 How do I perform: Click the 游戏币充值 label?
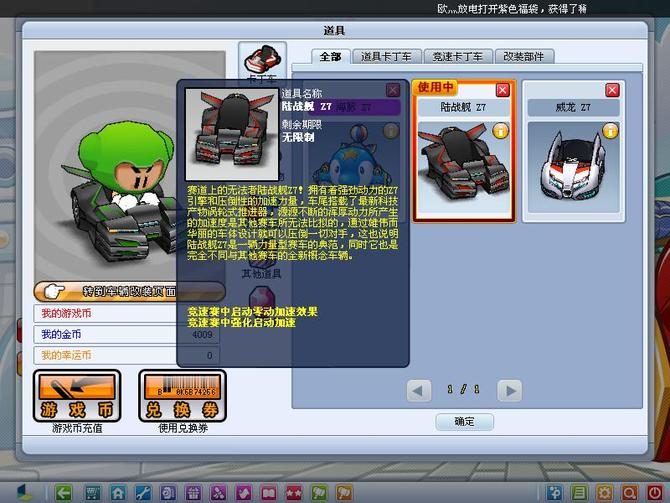(x=77, y=428)
